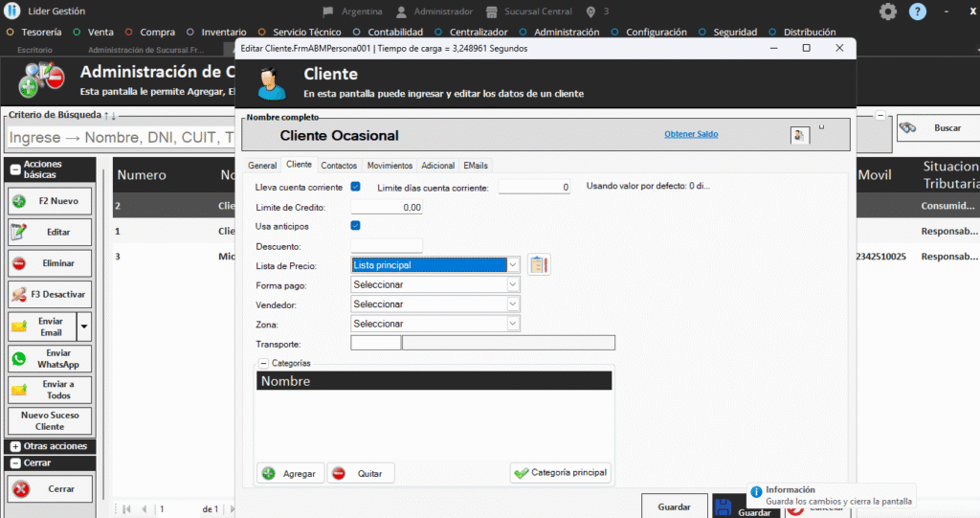Open the Forma pago dropdown

point(513,284)
